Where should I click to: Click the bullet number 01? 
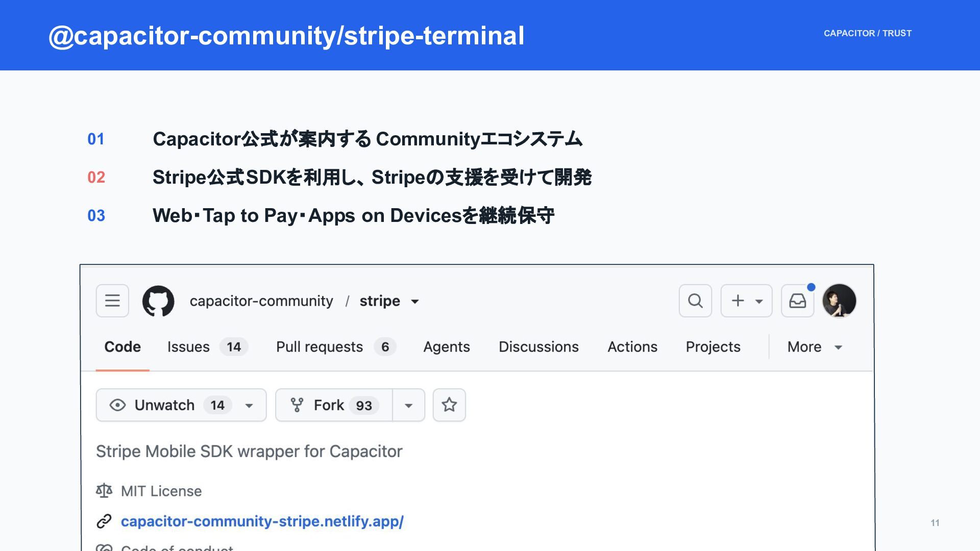point(96,139)
